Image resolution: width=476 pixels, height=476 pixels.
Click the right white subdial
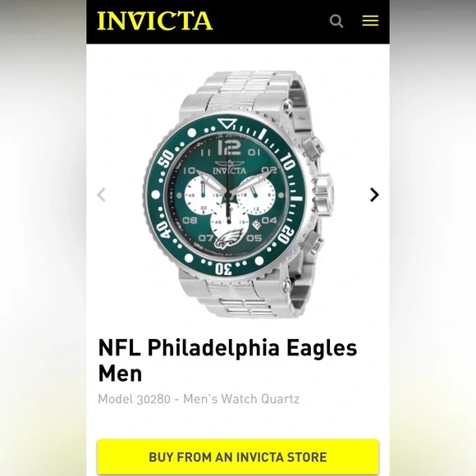[255, 196]
